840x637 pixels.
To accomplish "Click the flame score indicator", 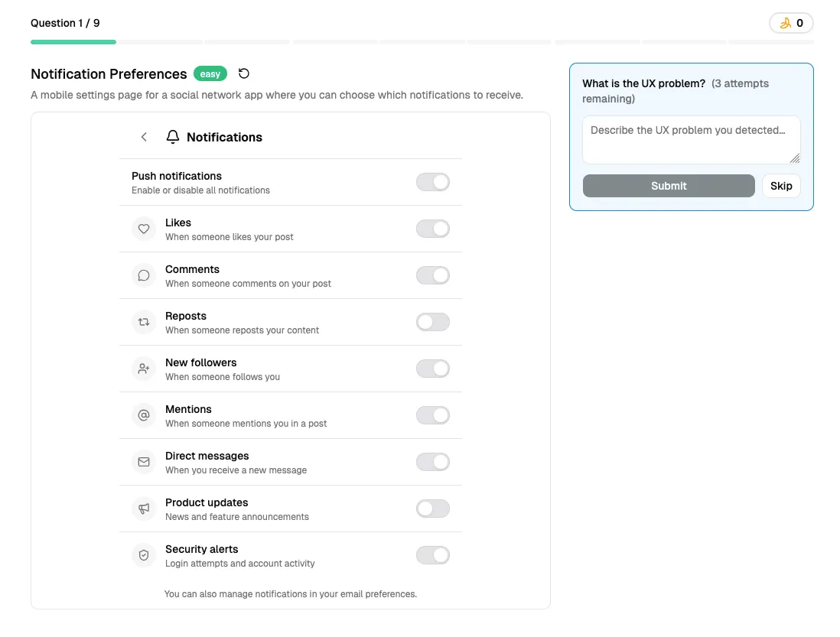I will pyautogui.click(x=792, y=23).
